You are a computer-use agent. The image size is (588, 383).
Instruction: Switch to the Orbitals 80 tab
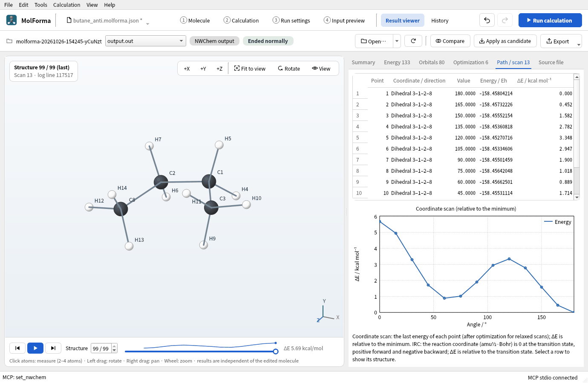pyautogui.click(x=432, y=62)
